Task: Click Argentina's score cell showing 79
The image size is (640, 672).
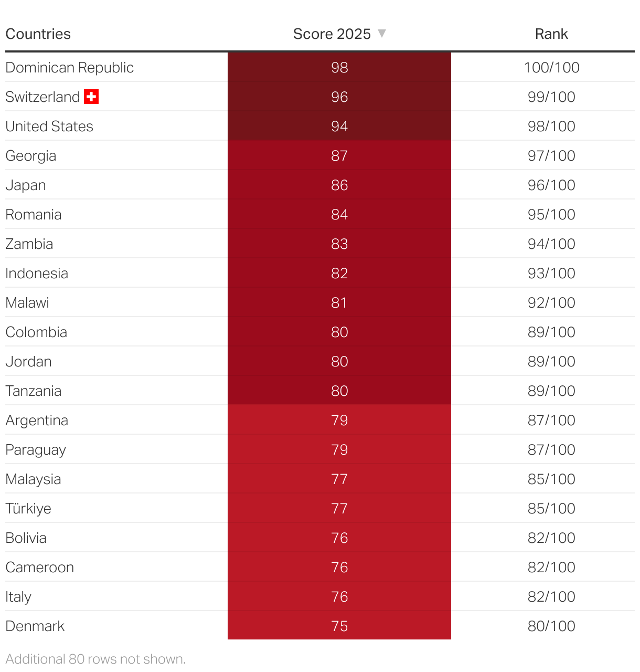Action: point(339,421)
